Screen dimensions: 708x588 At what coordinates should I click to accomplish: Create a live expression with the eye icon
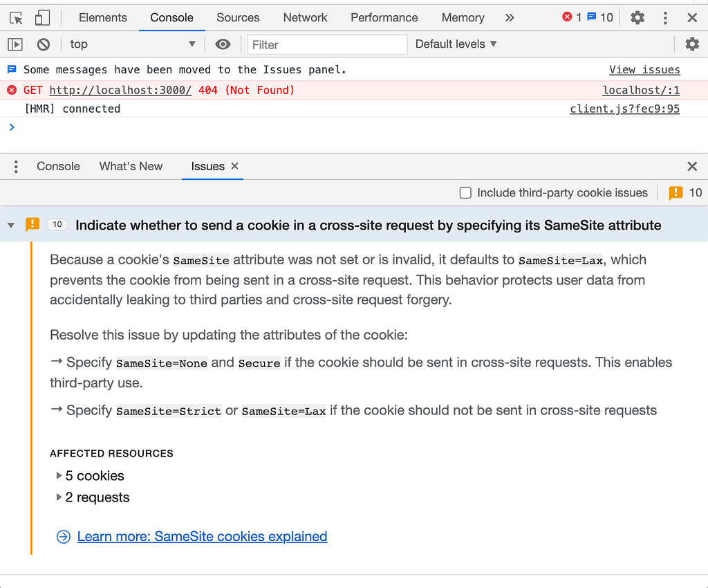coord(223,44)
